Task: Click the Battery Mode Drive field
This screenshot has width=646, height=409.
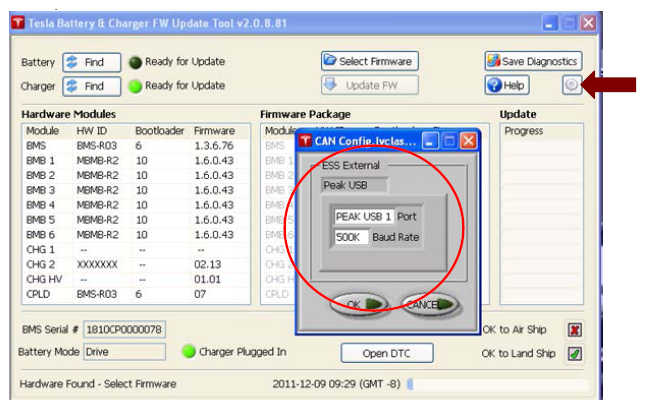Action: 124,352
